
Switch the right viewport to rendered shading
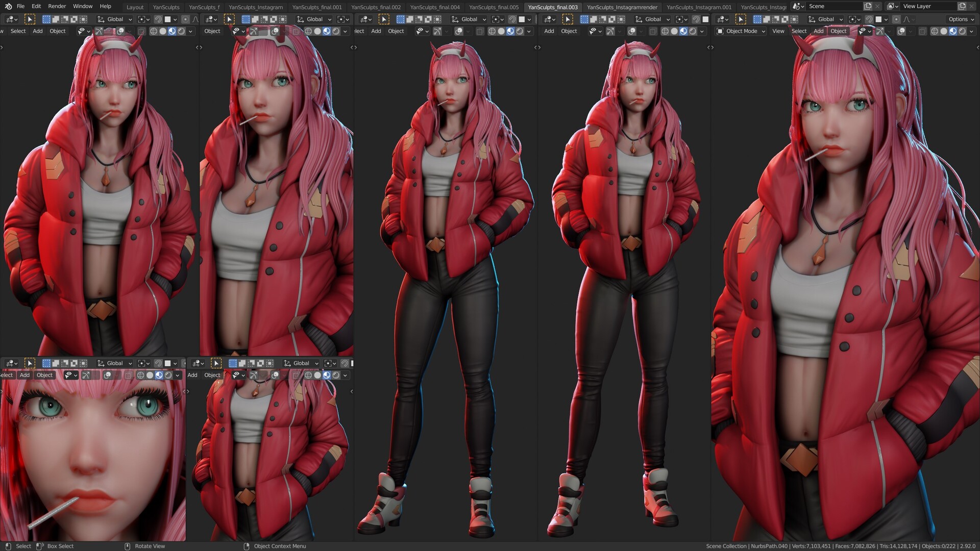click(962, 31)
